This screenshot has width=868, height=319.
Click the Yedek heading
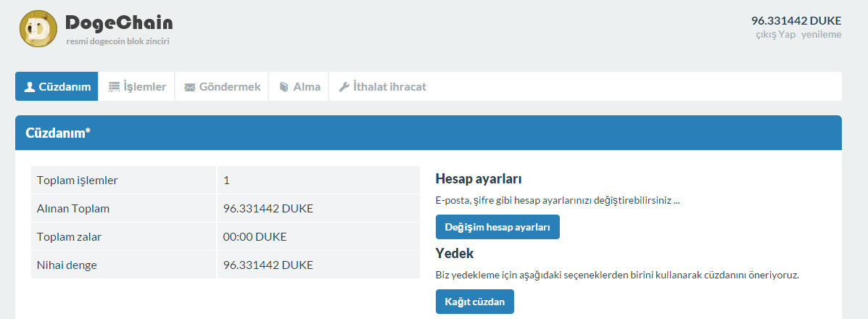click(455, 254)
